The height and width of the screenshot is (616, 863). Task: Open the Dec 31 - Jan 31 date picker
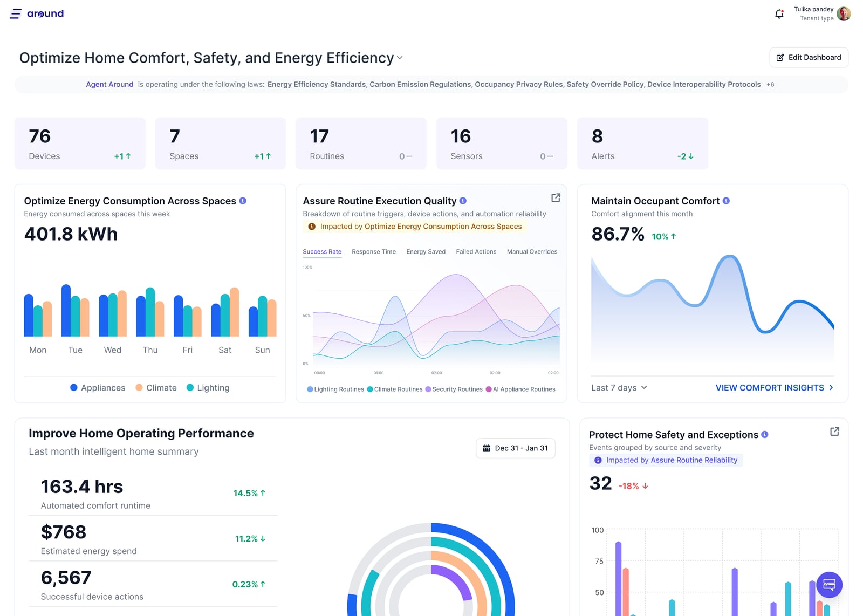[x=515, y=448]
